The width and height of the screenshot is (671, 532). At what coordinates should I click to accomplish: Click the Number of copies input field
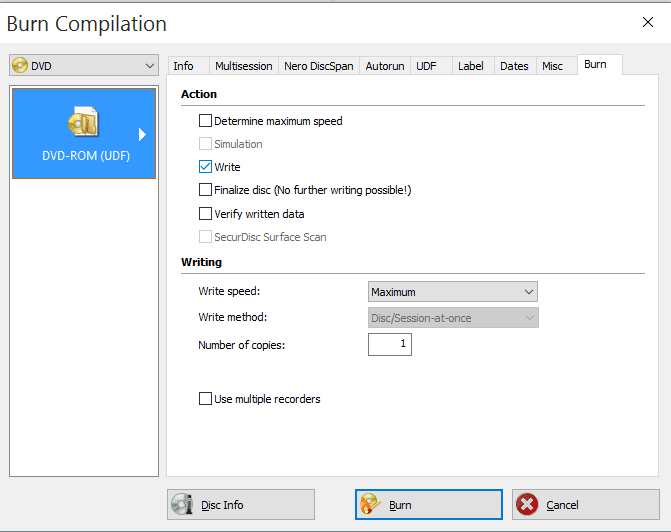pos(390,344)
